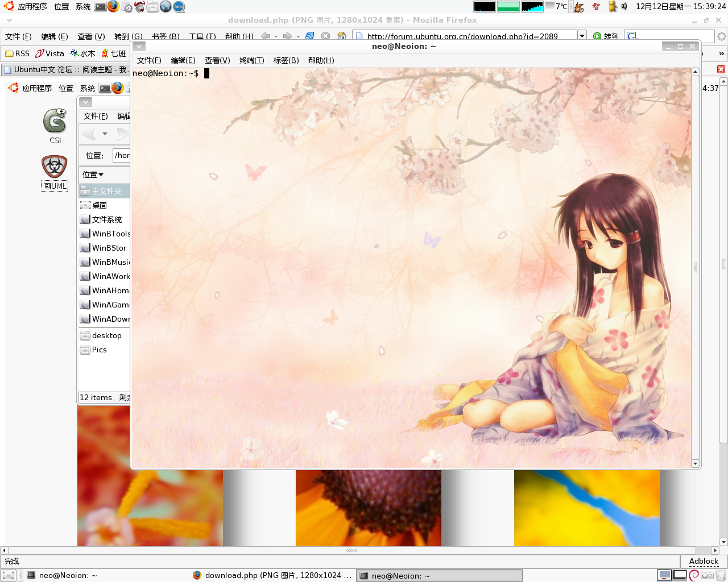This screenshot has height=582, width=728.
Task: Open the forward button history dropdown
Action: coord(298,36)
